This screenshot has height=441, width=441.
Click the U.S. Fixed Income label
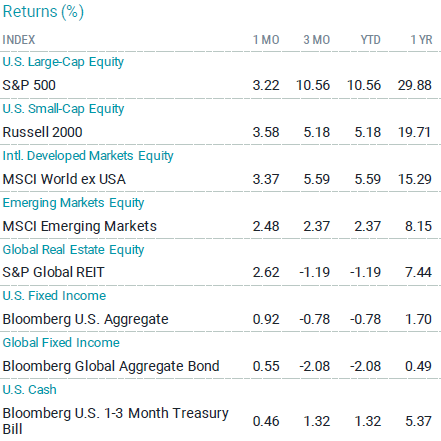tap(54, 296)
